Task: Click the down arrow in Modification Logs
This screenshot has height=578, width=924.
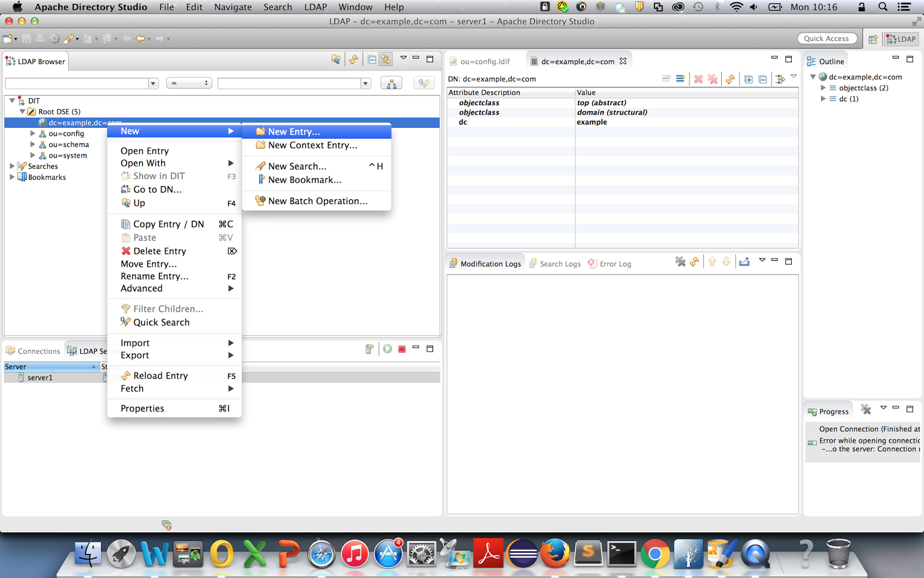Action: 726,262
